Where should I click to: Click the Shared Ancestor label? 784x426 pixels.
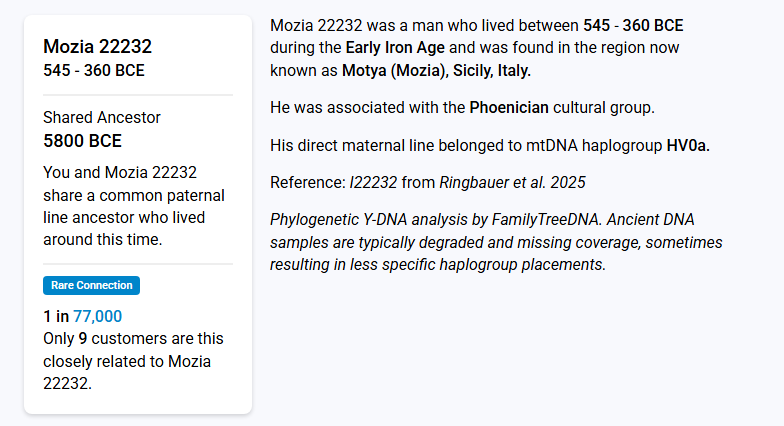click(102, 118)
